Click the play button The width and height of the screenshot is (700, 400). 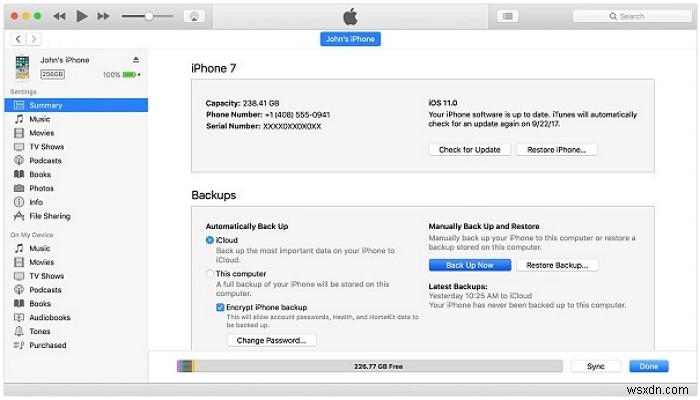tap(82, 16)
